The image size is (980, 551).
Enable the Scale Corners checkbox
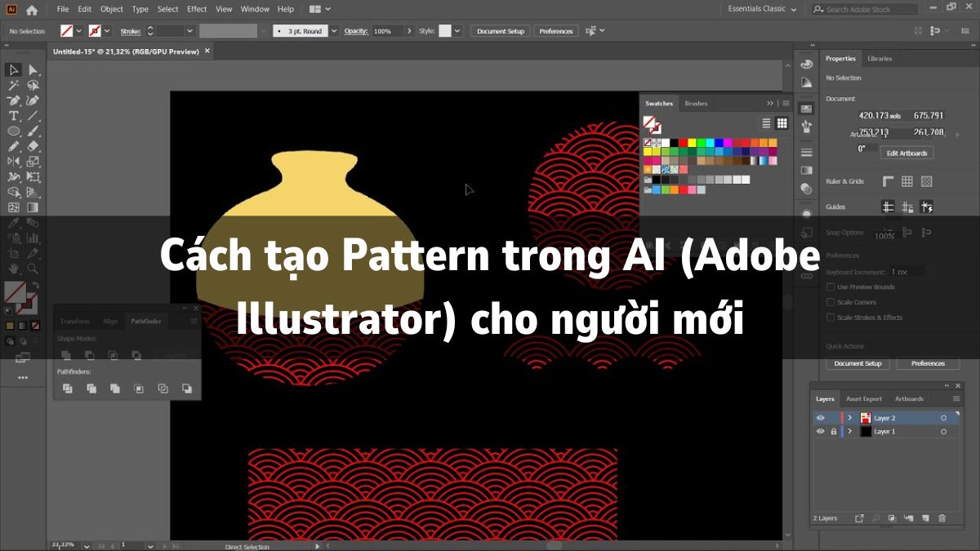click(831, 302)
